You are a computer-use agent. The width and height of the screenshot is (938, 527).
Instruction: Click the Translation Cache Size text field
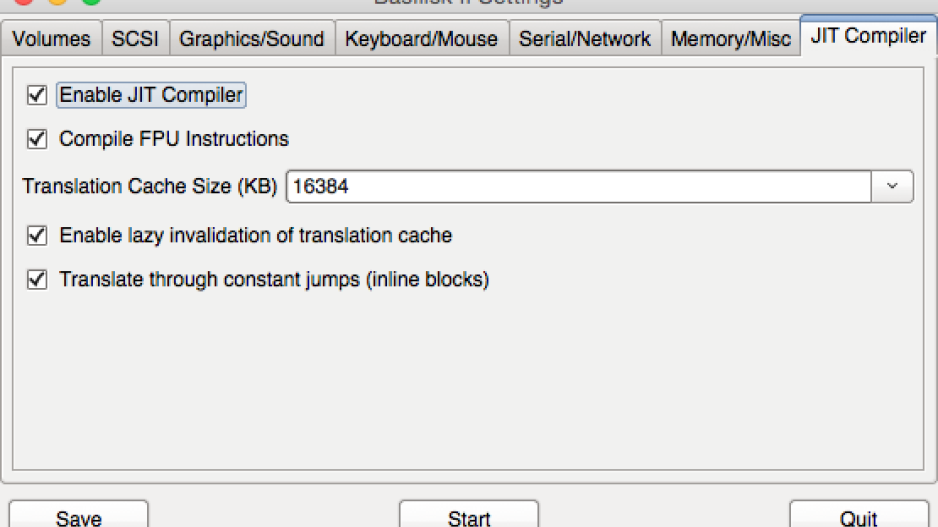pyautogui.click(x=578, y=186)
